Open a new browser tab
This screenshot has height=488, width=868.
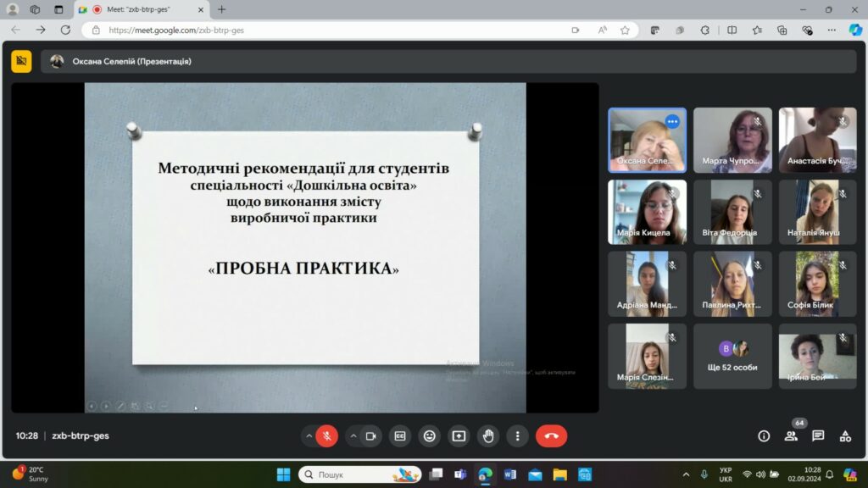point(222,9)
